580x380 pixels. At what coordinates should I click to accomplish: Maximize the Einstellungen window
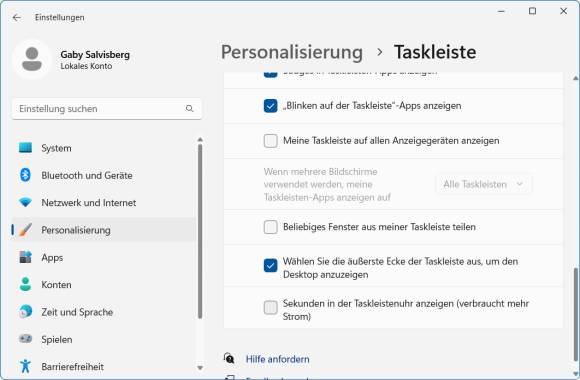pyautogui.click(x=532, y=11)
